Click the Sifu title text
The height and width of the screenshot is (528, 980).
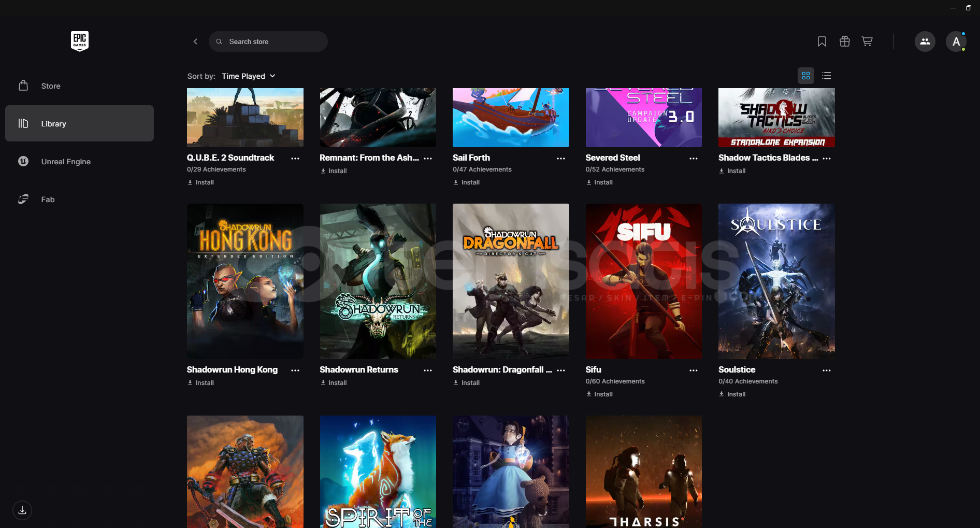pos(594,369)
